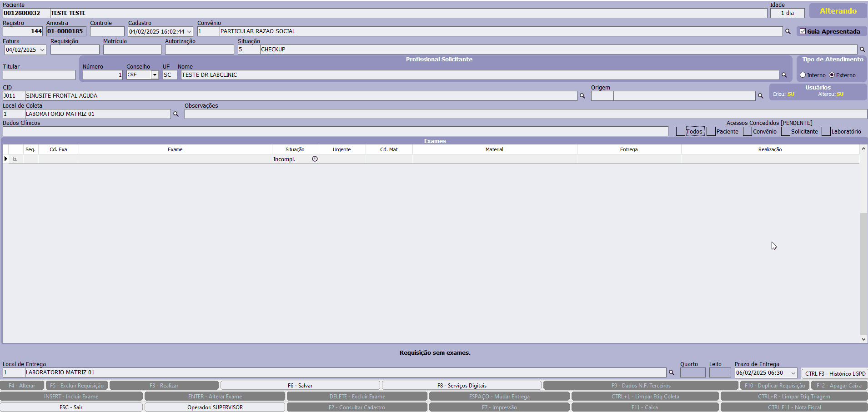The image size is (868, 412).
Task: Open Local de Coleta search icon
Action: tap(176, 114)
